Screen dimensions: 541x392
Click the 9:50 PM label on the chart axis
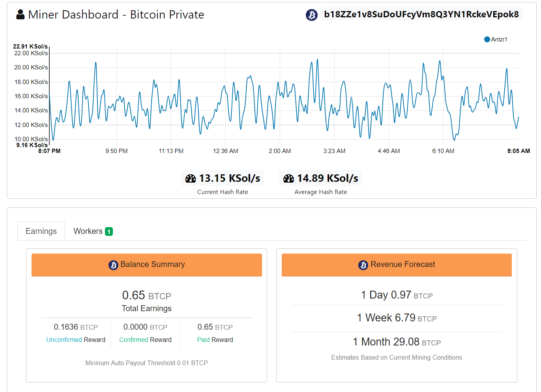pyautogui.click(x=116, y=151)
